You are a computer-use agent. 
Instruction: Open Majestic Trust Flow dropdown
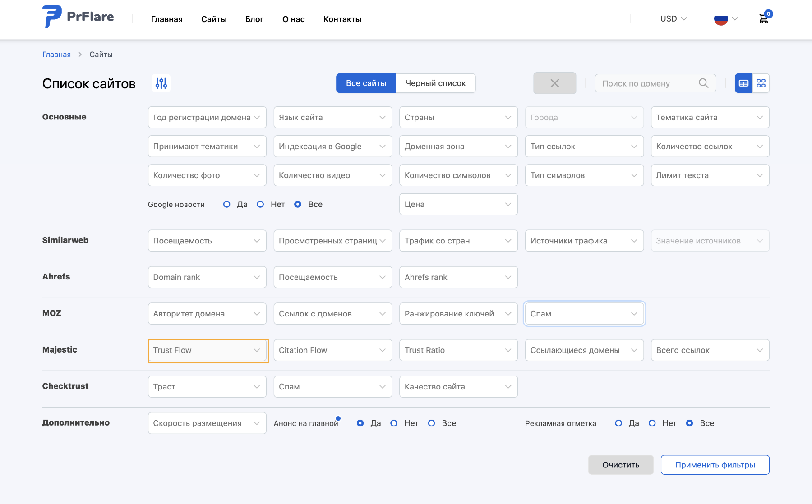pos(208,351)
